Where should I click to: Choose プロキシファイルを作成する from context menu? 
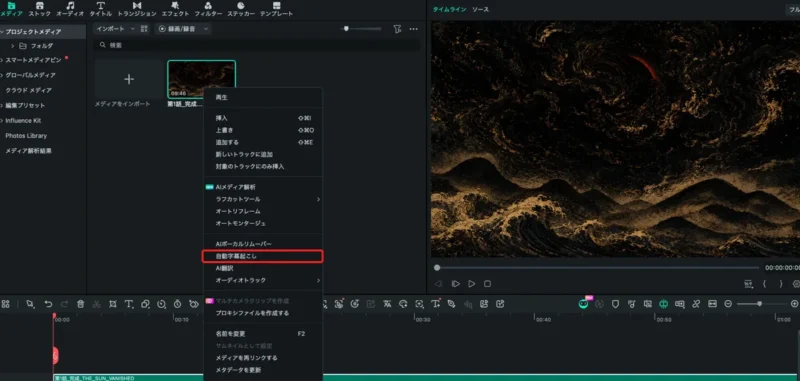click(x=263, y=313)
